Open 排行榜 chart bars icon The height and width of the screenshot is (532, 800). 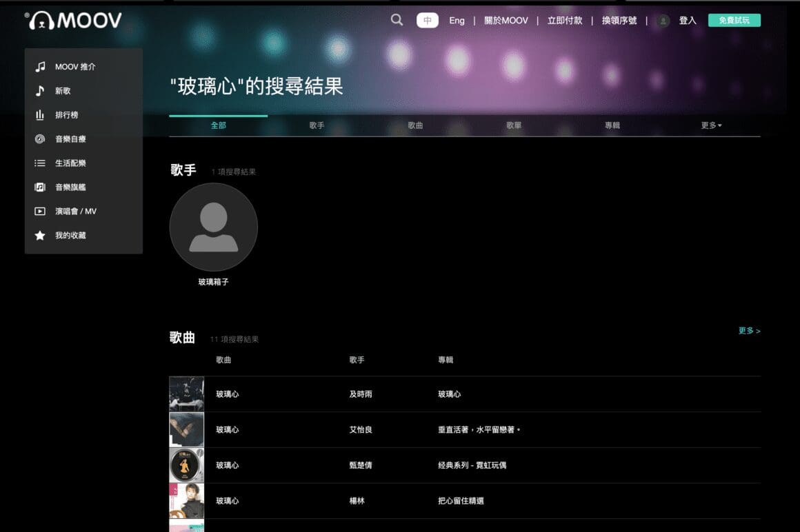click(x=40, y=115)
